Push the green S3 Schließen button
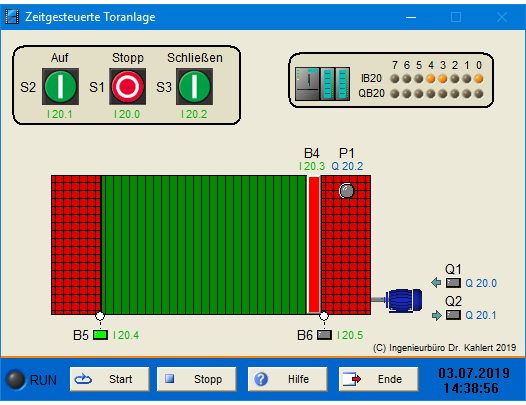 pos(195,87)
